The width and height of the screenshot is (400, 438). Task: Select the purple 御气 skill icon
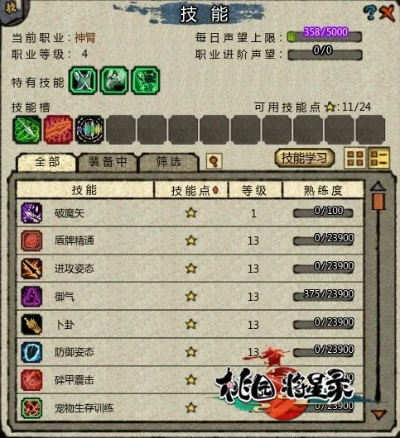(x=32, y=296)
